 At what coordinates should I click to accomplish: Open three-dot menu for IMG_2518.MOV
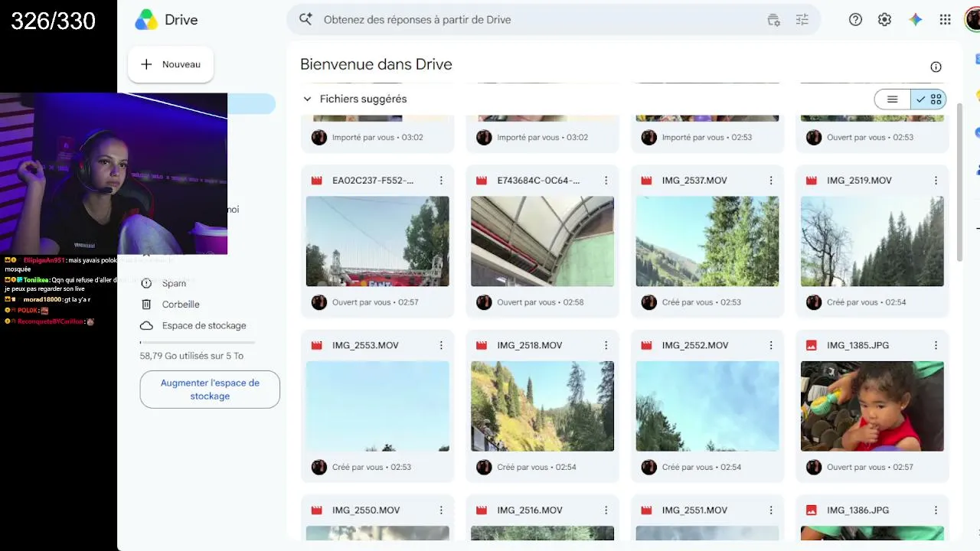(x=606, y=345)
